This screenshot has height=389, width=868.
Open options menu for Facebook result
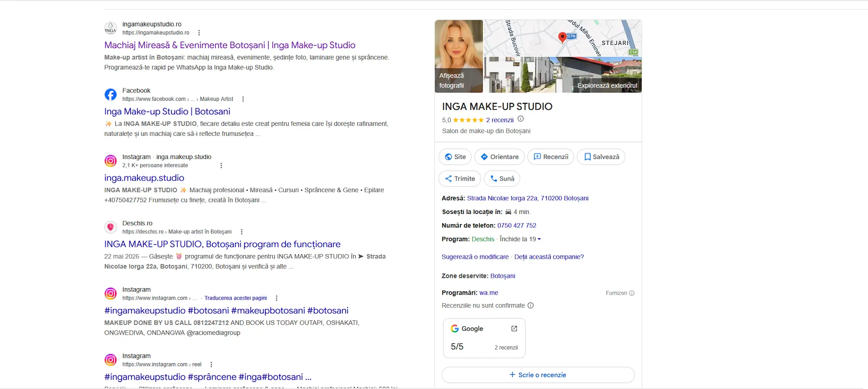(243, 99)
